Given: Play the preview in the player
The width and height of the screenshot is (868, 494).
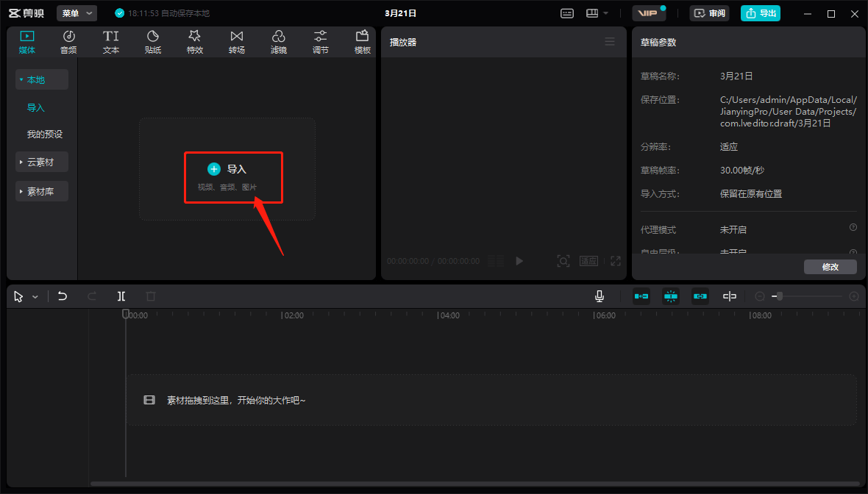Looking at the screenshot, I should click(519, 261).
